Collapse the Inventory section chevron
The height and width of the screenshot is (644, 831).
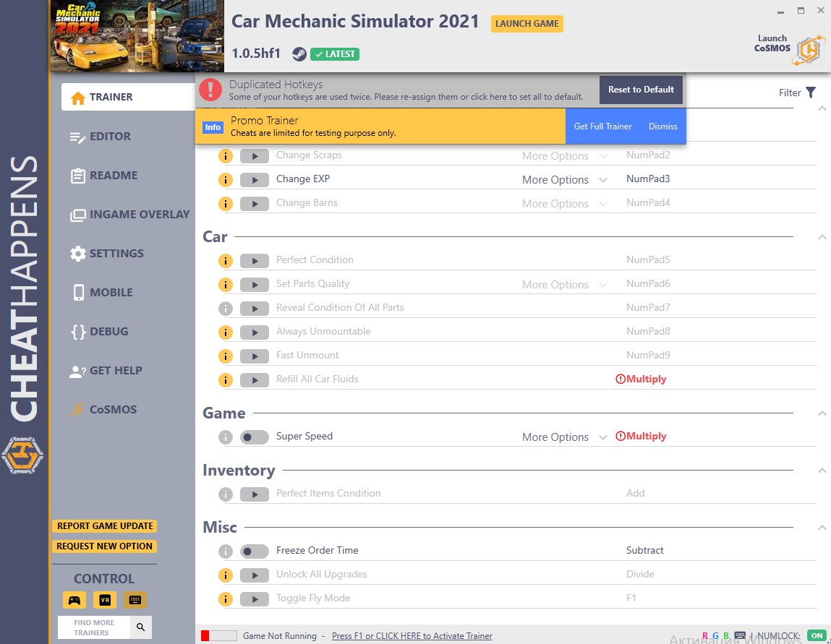[822, 471]
